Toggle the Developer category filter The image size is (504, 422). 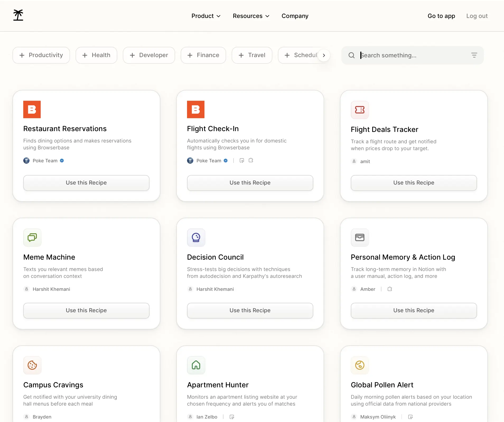coord(149,55)
